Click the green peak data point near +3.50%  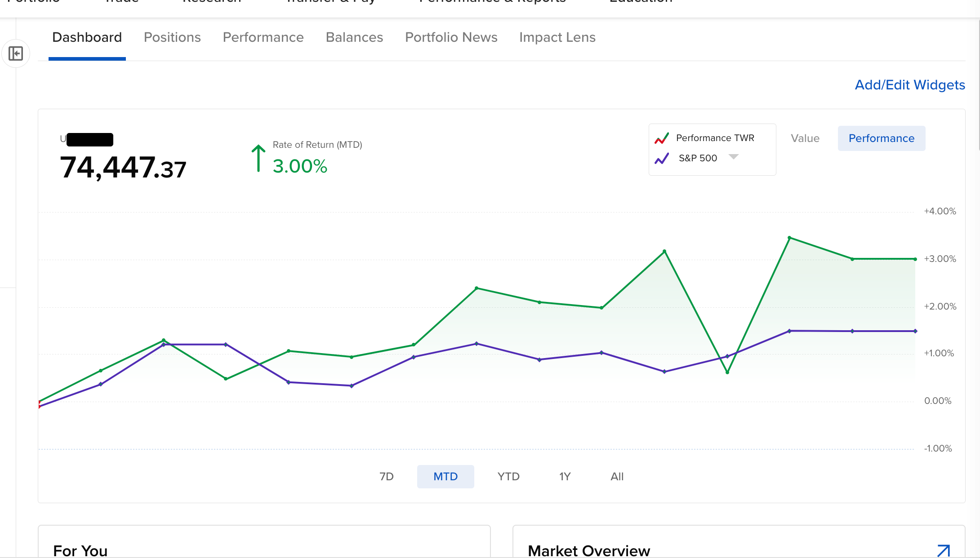[x=789, y=238]
